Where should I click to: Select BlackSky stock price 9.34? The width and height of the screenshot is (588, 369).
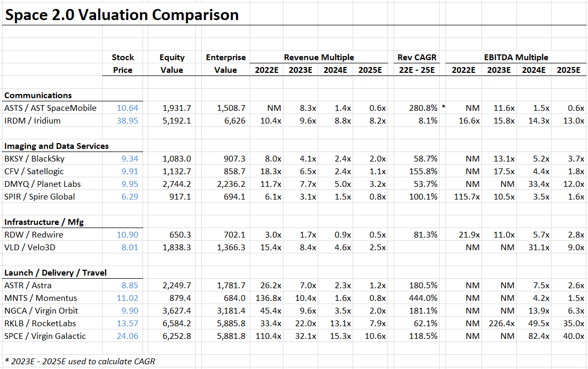[x=130, y=158]
